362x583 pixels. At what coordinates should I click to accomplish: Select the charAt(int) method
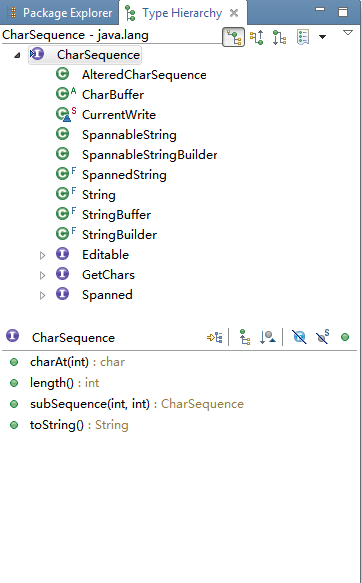77,362
